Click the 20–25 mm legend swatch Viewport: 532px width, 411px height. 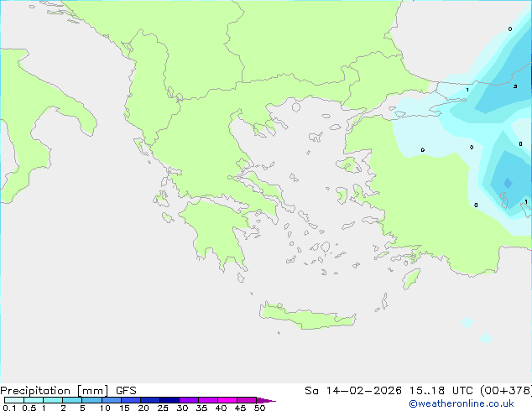click(x=149, y=400)
